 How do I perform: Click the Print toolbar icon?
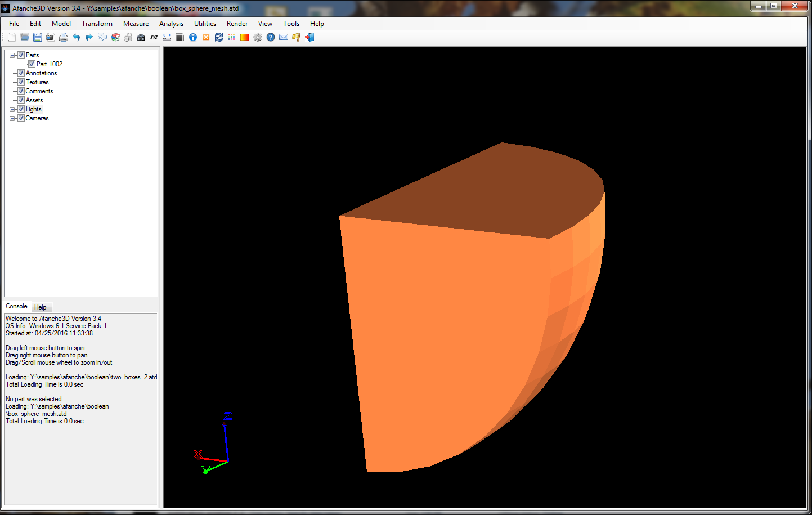(64, 37)
